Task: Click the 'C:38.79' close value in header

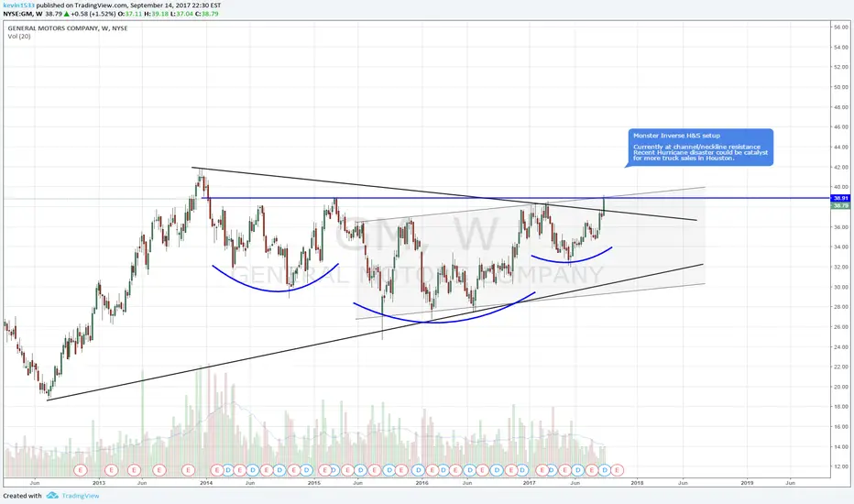Action: click(x=207, y=14)
